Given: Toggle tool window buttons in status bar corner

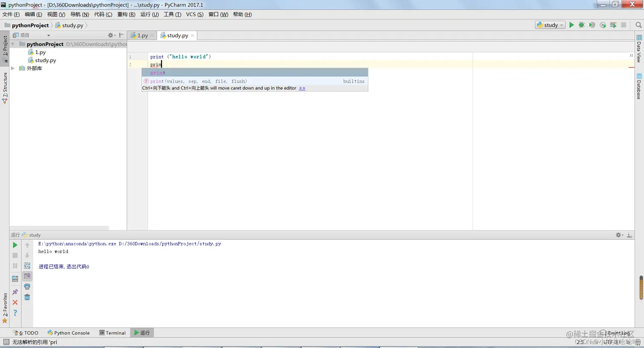Looking at the screenshot, I should [x=6, y=342].
